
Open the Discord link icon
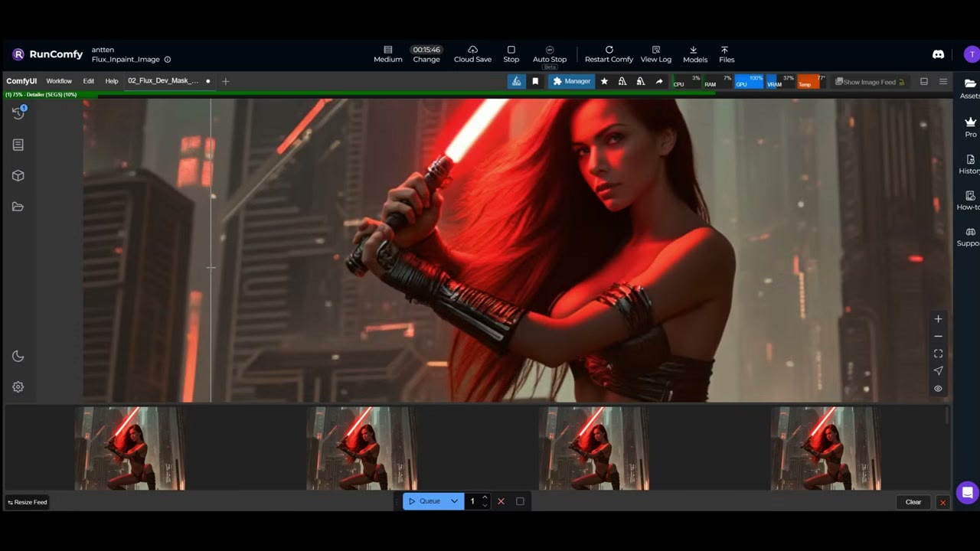pyautogui.click(x=938, y=54)
